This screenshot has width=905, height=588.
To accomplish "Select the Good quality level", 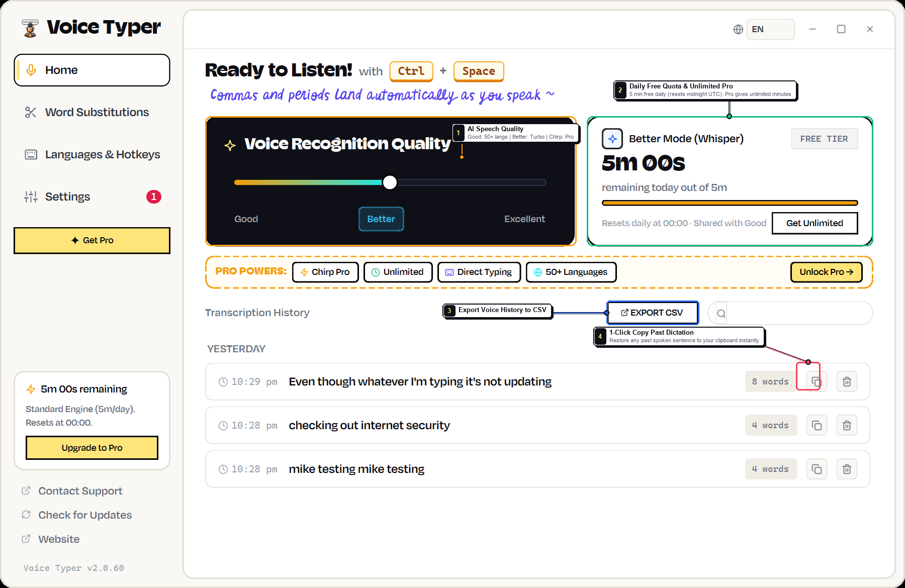I will click(x=246, y=219).
